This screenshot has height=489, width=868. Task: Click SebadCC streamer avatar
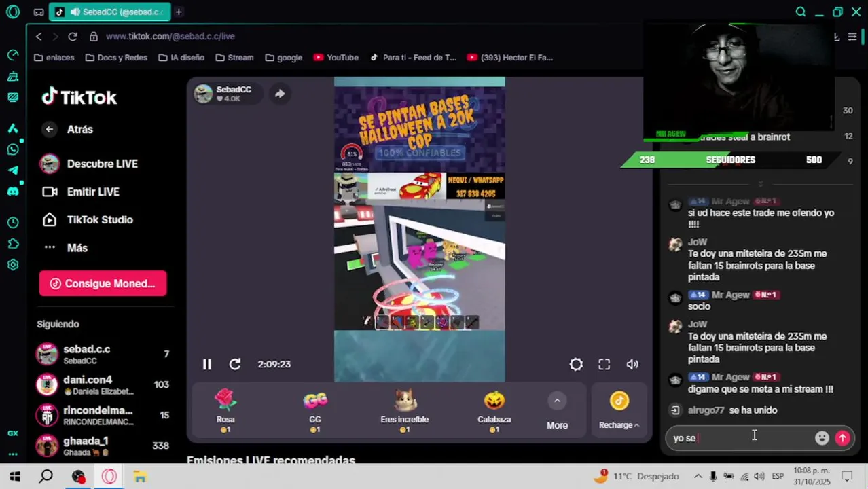pos(203,94)
